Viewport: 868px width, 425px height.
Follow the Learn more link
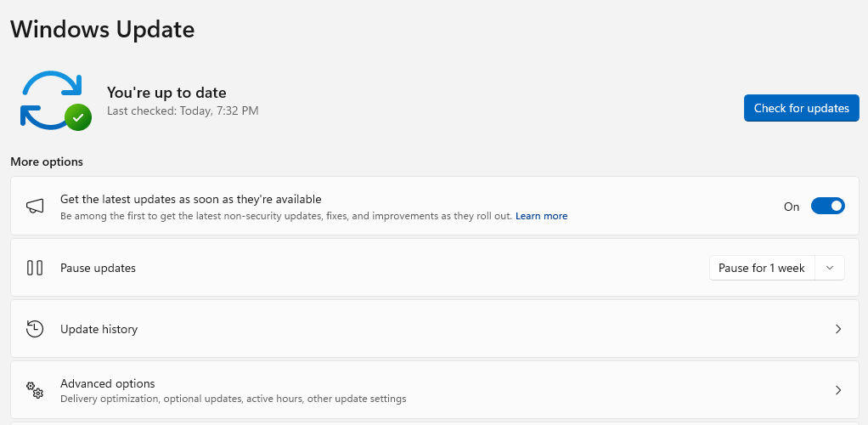(541, 216)
